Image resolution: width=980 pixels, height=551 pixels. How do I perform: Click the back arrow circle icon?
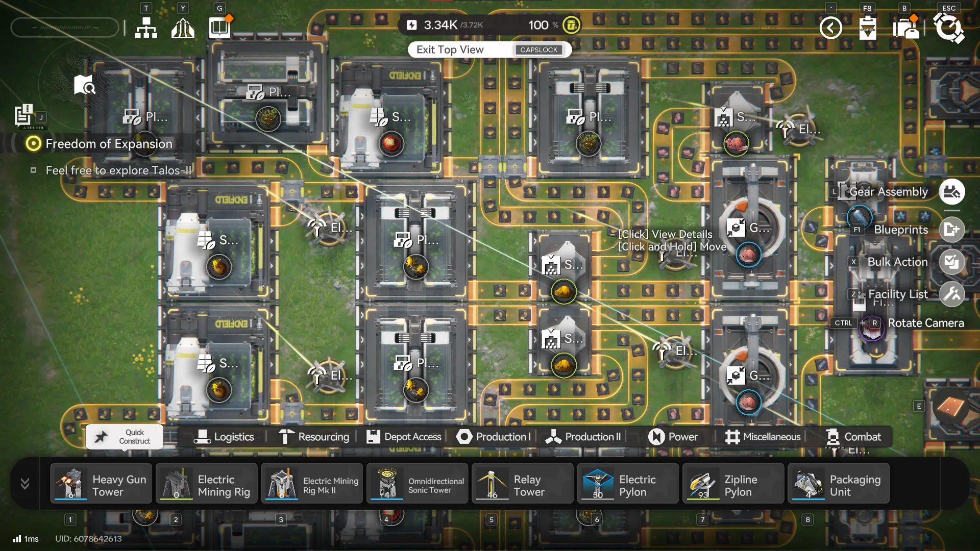[x=830, y=28]
